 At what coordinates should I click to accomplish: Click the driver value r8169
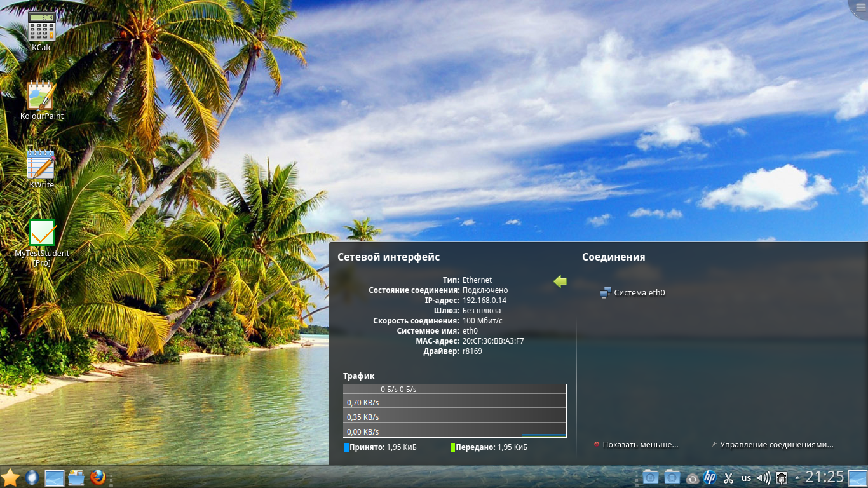click(472, 351)
